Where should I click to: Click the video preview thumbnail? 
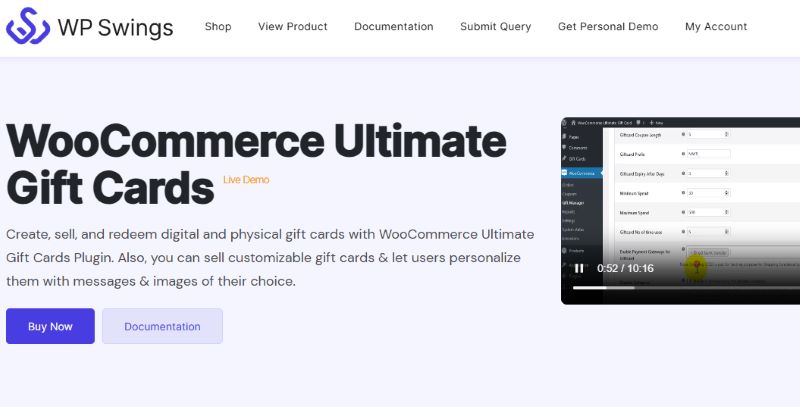(680, 211)
